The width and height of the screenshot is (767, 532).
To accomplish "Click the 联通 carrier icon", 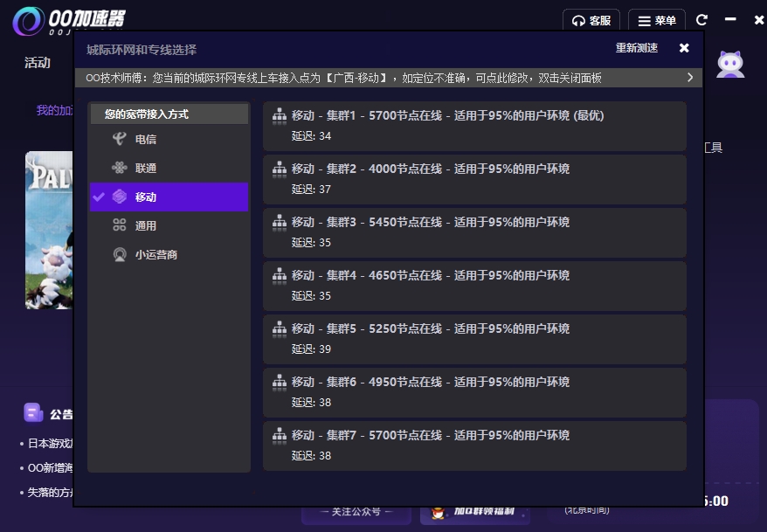I will 120,168.
